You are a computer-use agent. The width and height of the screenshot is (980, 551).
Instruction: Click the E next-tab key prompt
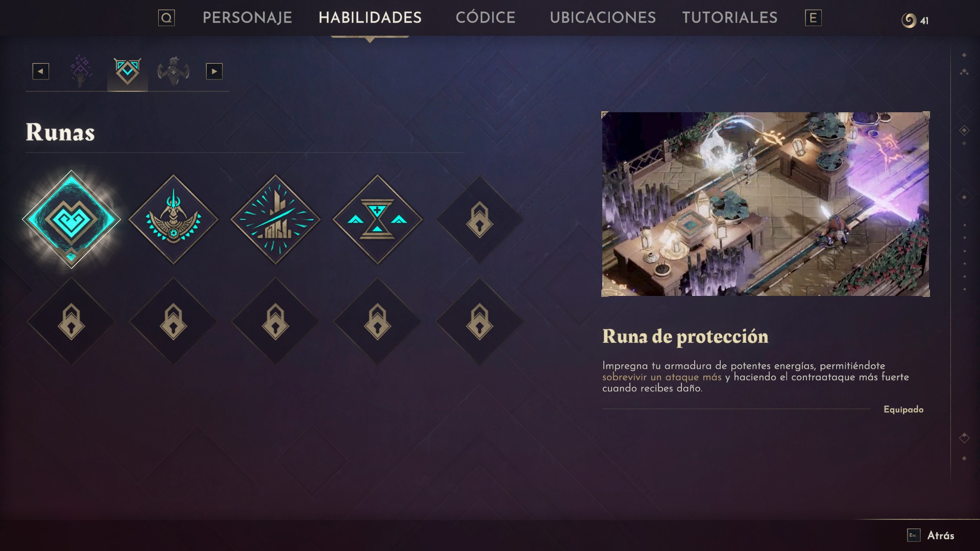813,18
